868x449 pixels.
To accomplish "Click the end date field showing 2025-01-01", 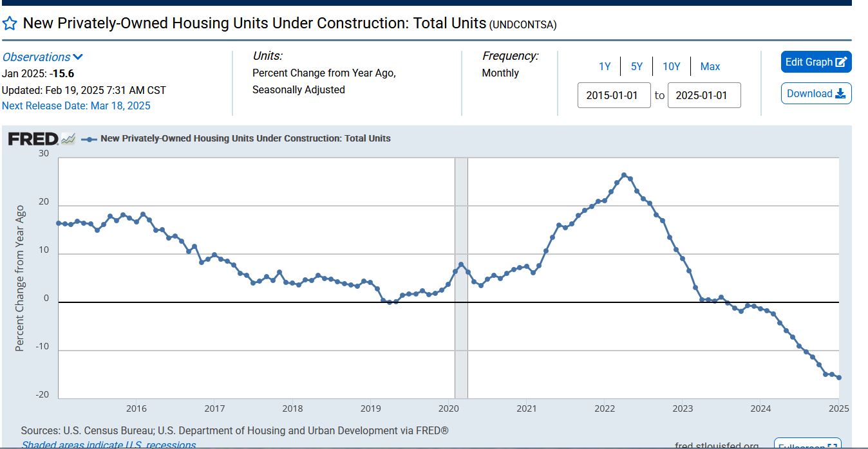I will click(704, 95).
